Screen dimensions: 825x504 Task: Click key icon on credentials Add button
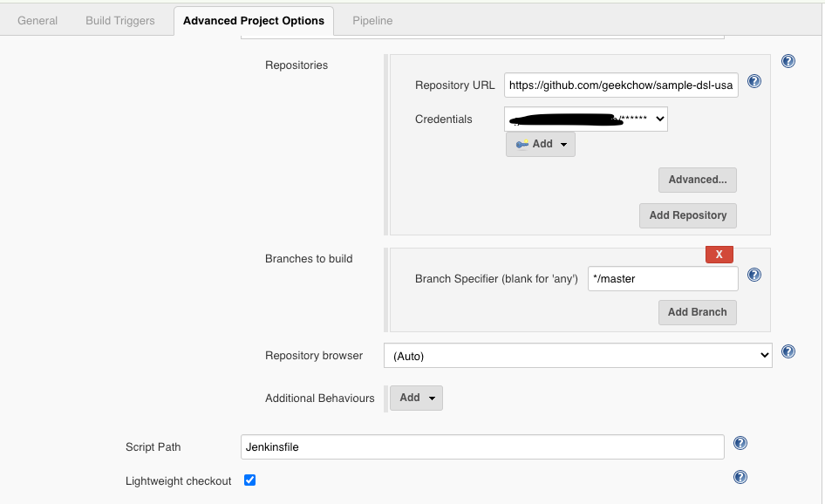click(522, 144)
